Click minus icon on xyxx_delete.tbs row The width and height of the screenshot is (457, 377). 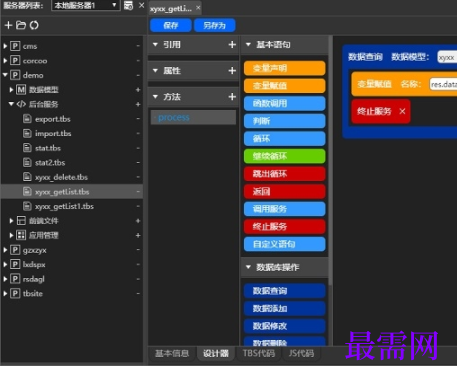[138, 177]
